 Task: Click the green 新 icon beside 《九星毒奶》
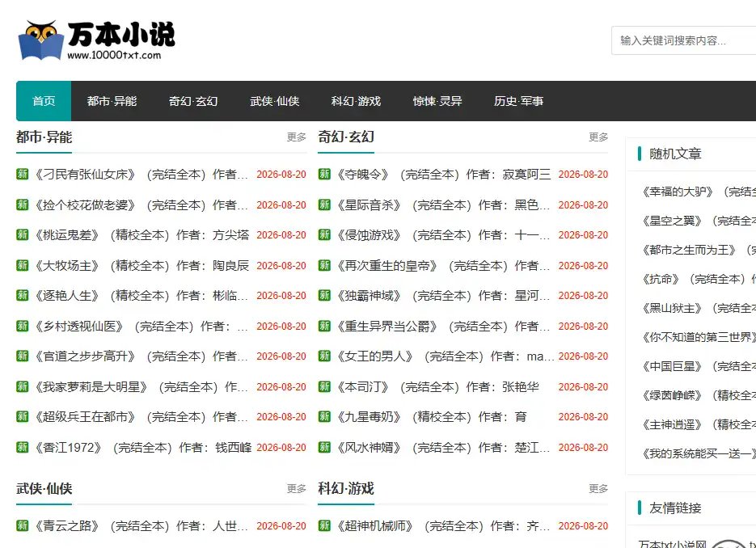coord(324,416)
